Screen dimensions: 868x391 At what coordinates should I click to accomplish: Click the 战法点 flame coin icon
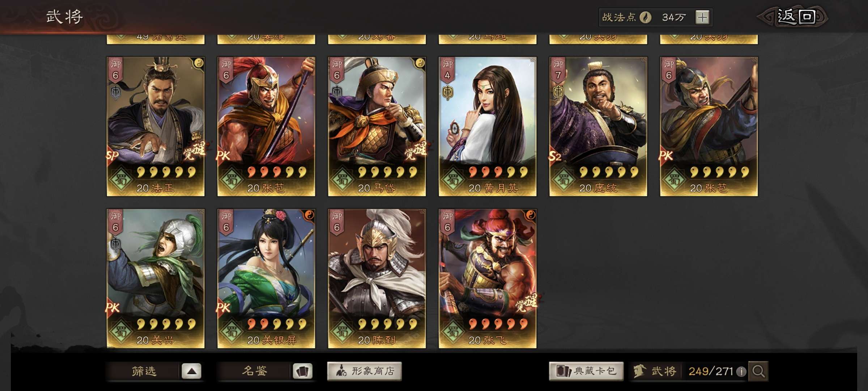coord(645,17)
